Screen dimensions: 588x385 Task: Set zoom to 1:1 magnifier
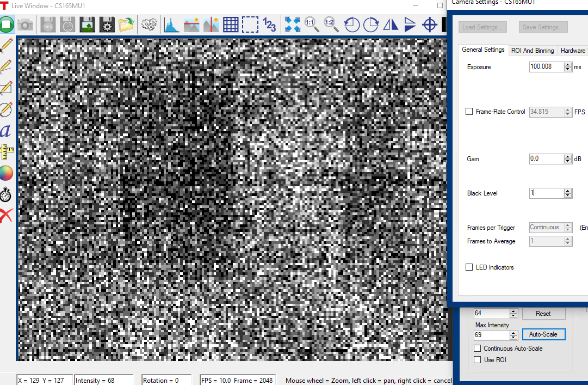tap(311, 24)
